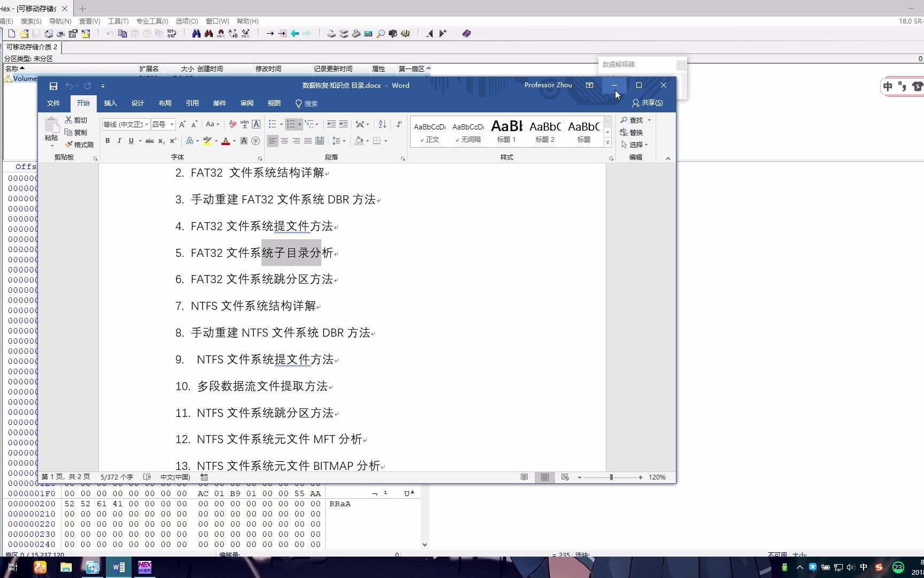This screenshot has width=924, height=578.
Task: Click the Copy icon in Word's ribbon
Action: (70, 132)
